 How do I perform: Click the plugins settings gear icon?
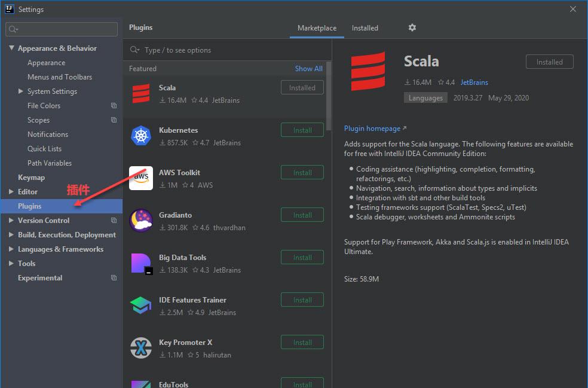412,28
